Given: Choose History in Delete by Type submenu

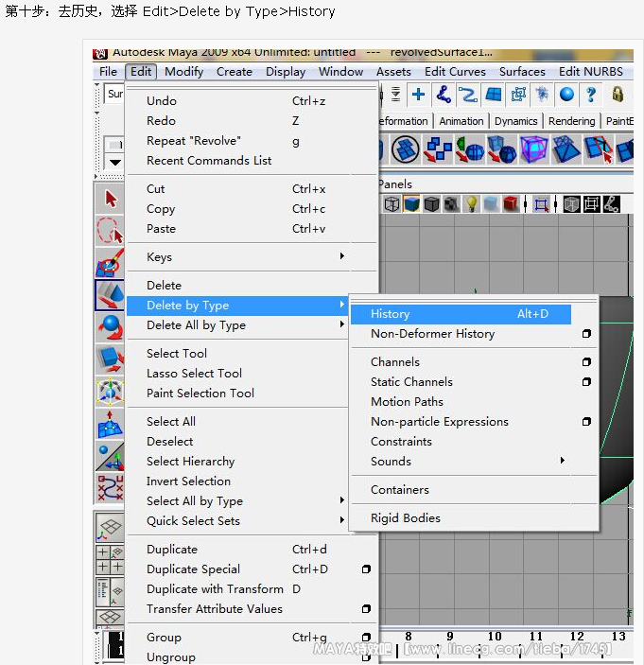Looking at the screenshot, I should pyautogui.click(x=461, y=314).
